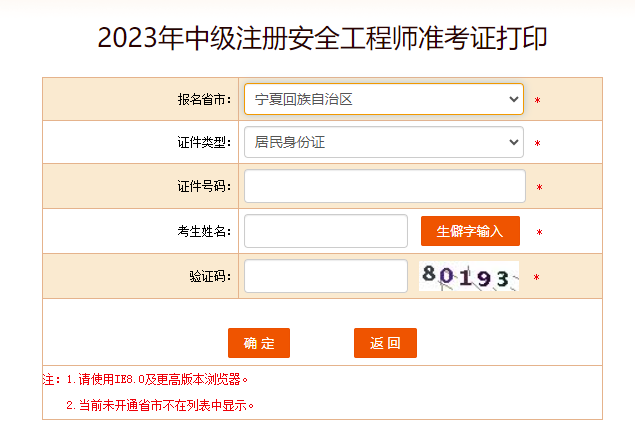This screenshot has height=438, width=635.
Task: Focus the 证件号码 input field
Action: click(x=384, y=186)
